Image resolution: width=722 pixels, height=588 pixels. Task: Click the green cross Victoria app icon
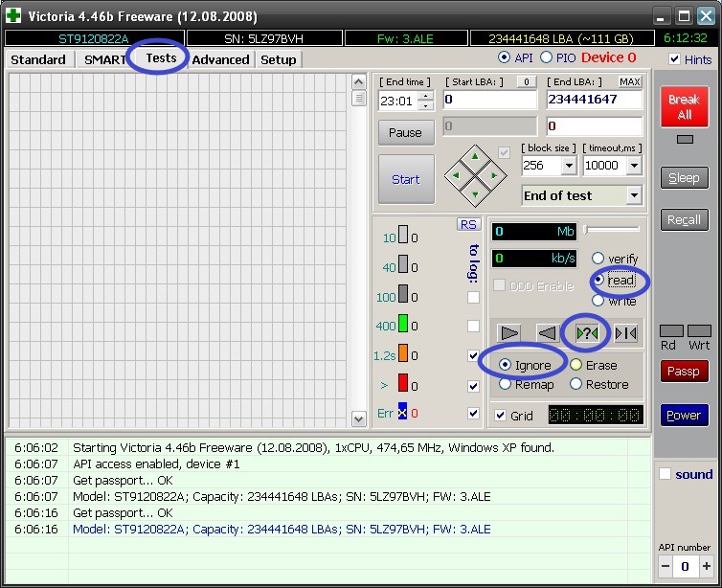tap(13, 16)
